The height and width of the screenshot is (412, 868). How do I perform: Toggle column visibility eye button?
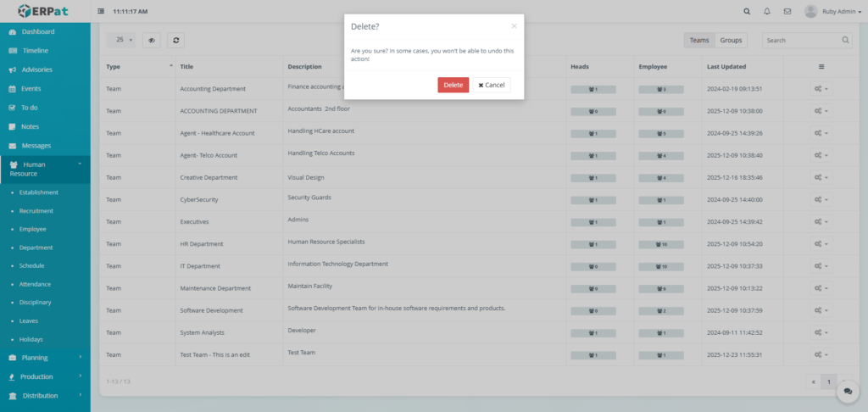151,40
